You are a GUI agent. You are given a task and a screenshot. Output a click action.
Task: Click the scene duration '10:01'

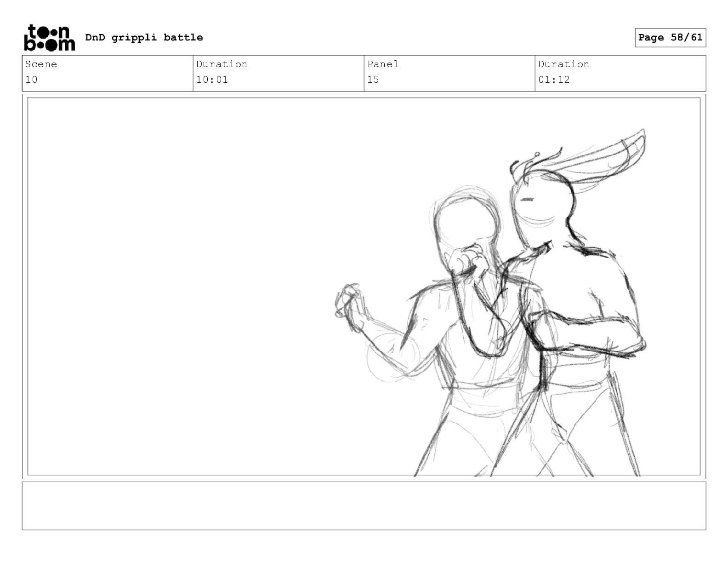tap(212, 80)
